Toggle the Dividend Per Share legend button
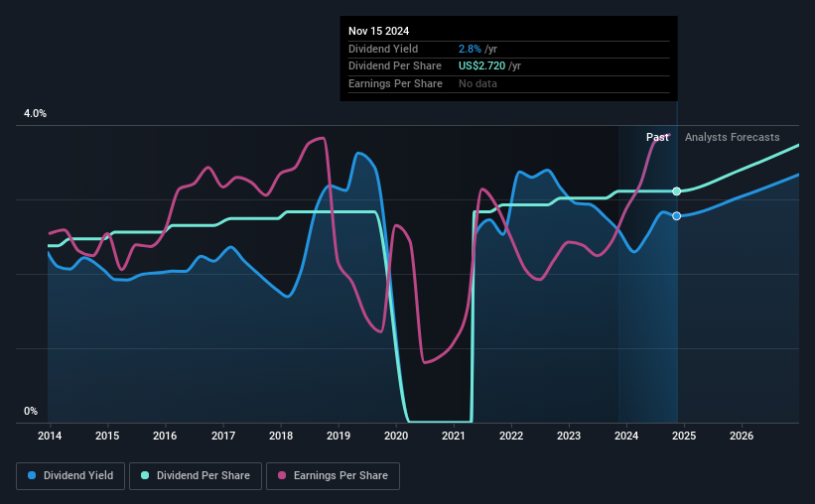 (196, 476)
